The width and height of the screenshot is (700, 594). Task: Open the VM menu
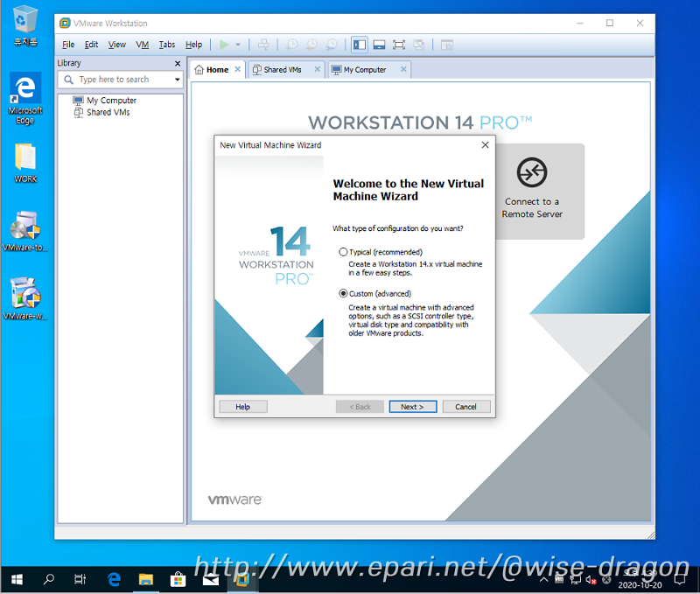143,45
